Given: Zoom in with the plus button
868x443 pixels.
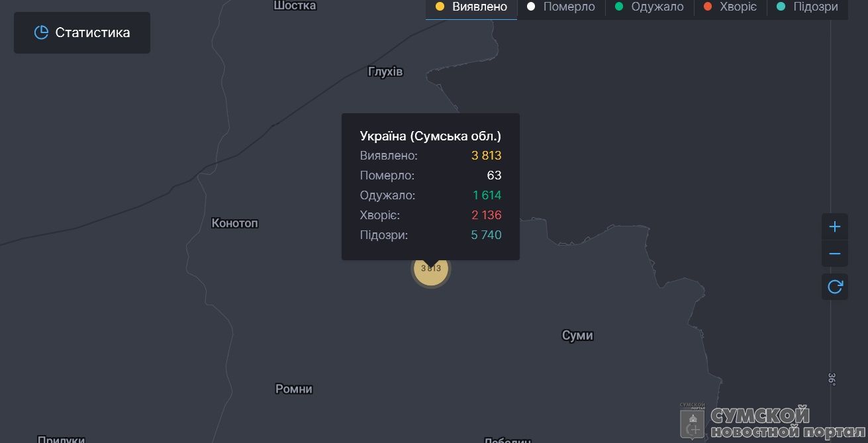Looking at the screenshot, I should tap(834, 227).
